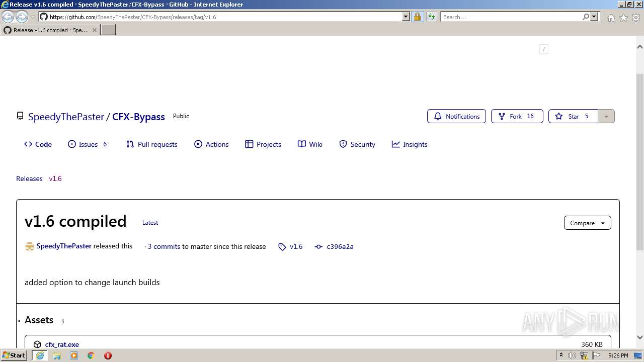The image size is (644, 362).
Task: Open the search provider dropdown arrow
Action: (594, 17)
